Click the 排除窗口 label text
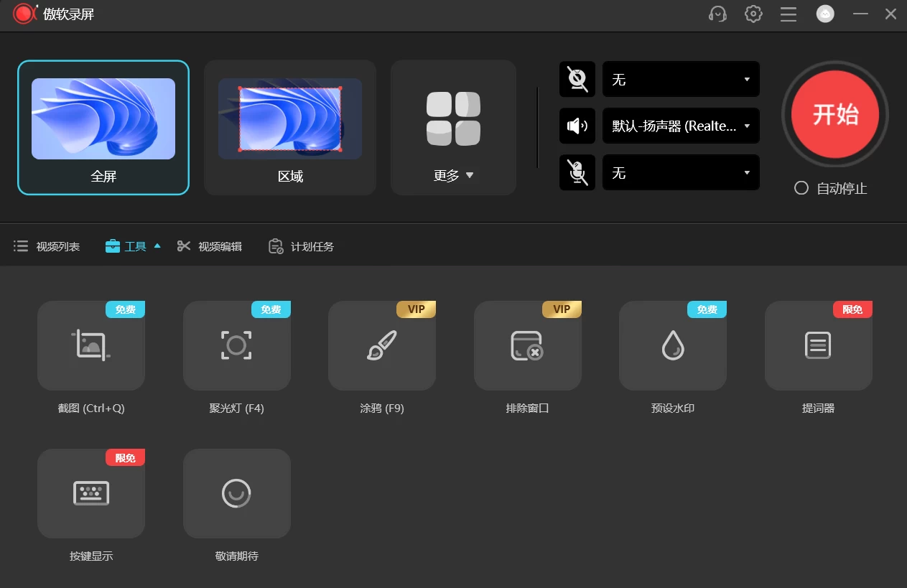This screenshot has height=588, width=907. click(528, 409)
